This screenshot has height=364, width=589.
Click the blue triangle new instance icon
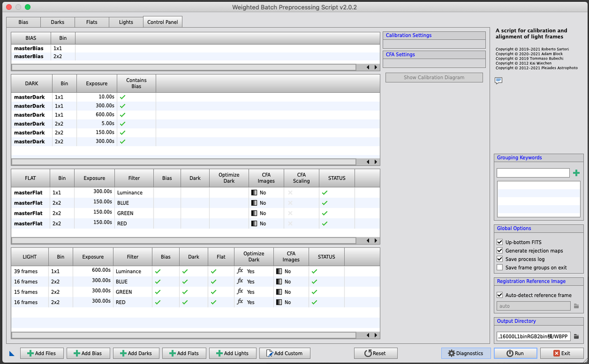(12, 354)
